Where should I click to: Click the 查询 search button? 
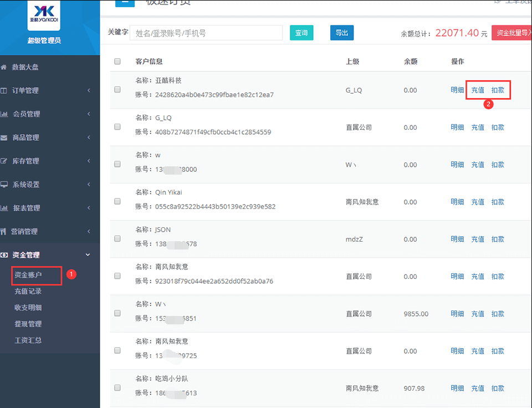coord(301,33)
